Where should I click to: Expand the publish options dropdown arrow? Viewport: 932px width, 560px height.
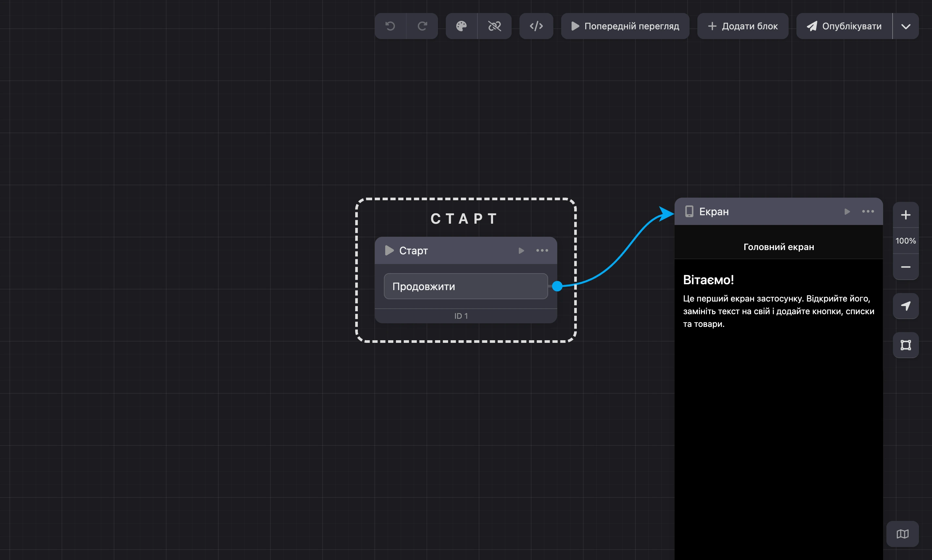coord(906,26)
